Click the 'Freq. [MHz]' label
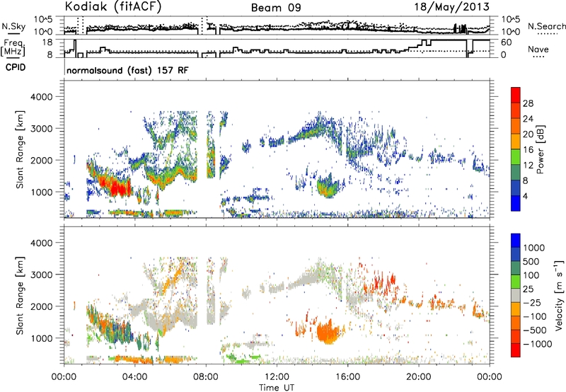Image resolution: width=566 pixels, height=392 pixels. (x=13, y=47)
